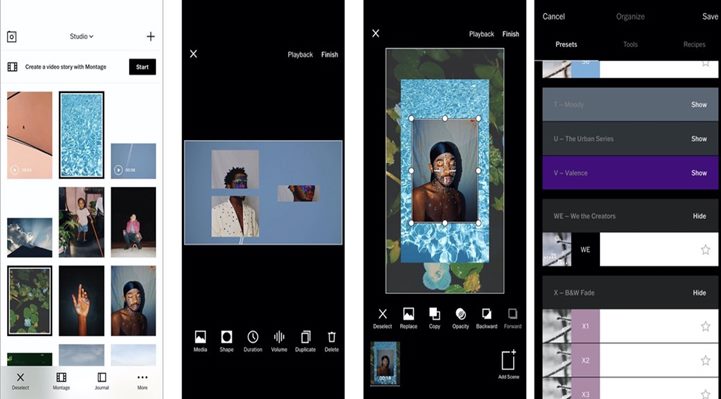Favorite the WE preset with star

(x=705, y=250)
